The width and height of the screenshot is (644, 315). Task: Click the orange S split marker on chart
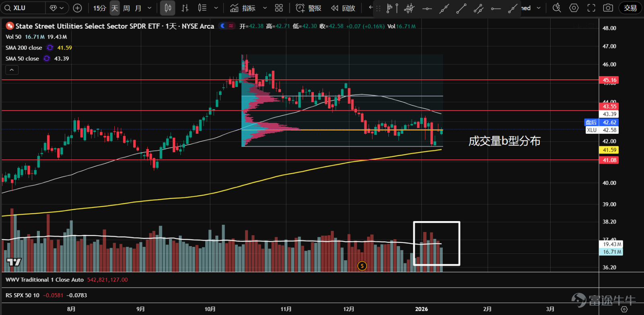coord(362,266)
